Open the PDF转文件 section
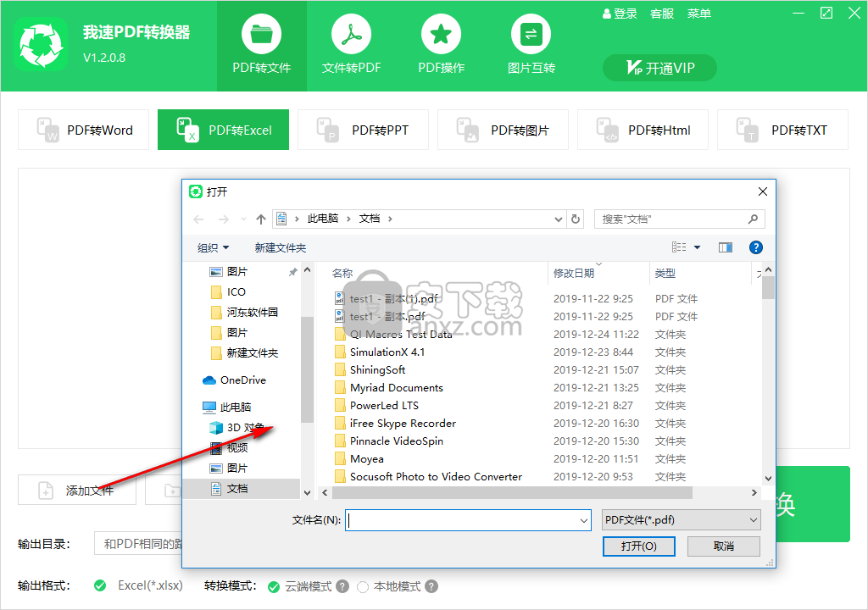The image size is (868, 610). pyautogui.click(x=262, y=46)
